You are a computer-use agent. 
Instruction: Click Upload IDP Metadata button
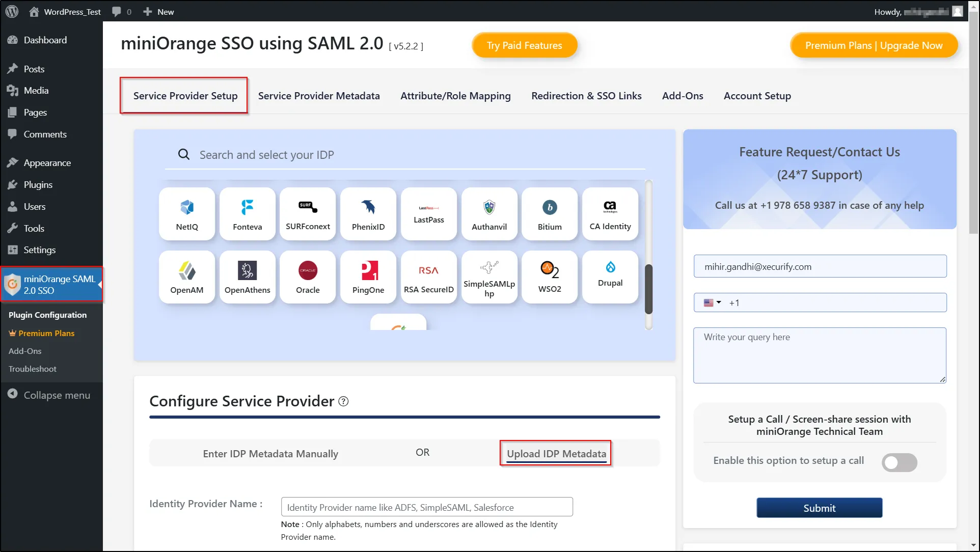[x=556, y=453]
